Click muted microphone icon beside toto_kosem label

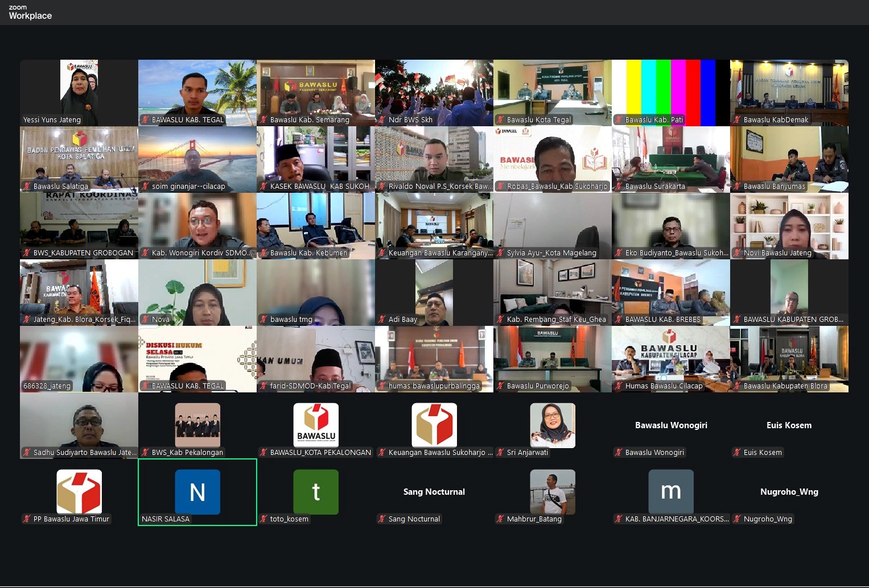(x=263, y=519)
